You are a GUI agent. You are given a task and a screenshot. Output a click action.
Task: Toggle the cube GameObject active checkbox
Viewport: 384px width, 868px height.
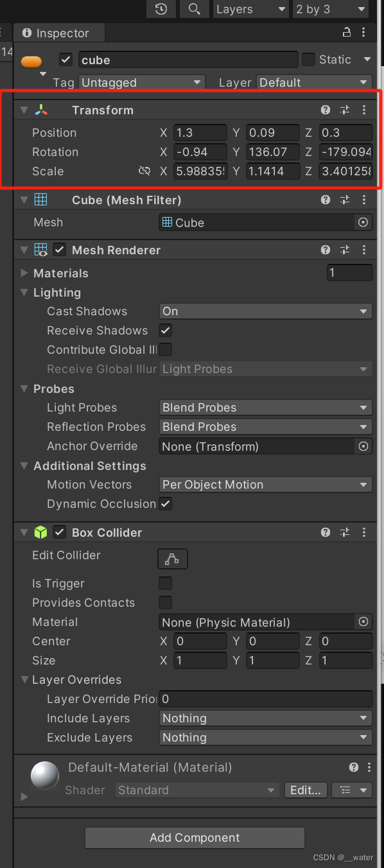(65, 58)
